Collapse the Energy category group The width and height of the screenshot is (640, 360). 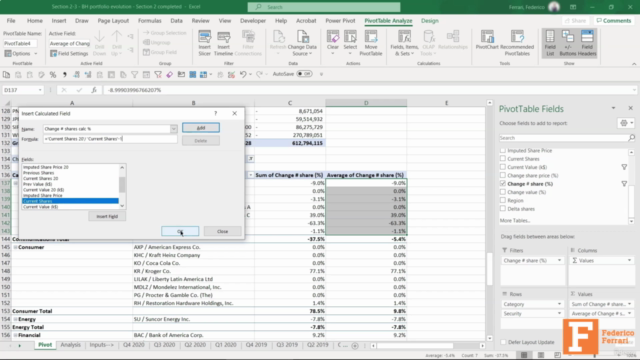[x=15, y=319]
